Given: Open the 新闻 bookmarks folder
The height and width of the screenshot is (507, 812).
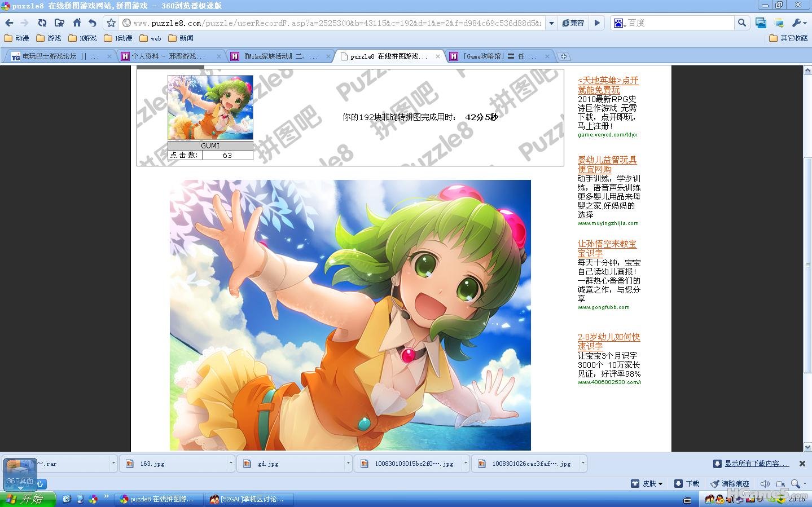Looking at the screenshot, I should [x=181, y=38].
